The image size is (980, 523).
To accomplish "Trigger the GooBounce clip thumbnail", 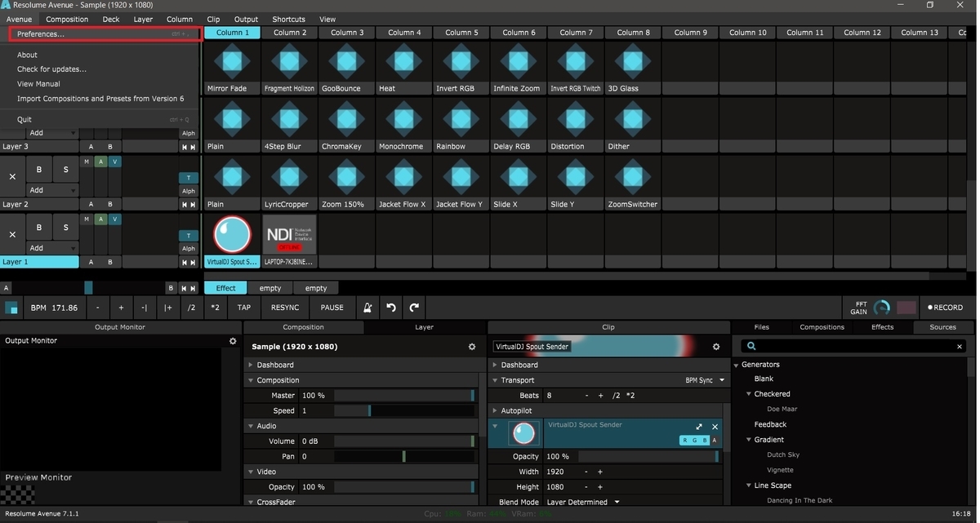I will tap(345, 61).
